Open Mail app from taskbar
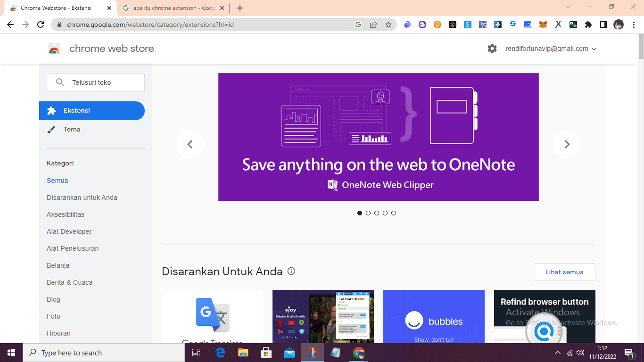The image size is (644, 362). click(289, 353)
